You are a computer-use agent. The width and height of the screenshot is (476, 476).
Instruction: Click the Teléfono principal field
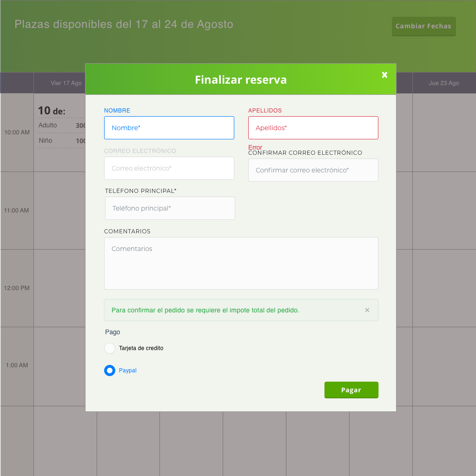coord(170,208)
